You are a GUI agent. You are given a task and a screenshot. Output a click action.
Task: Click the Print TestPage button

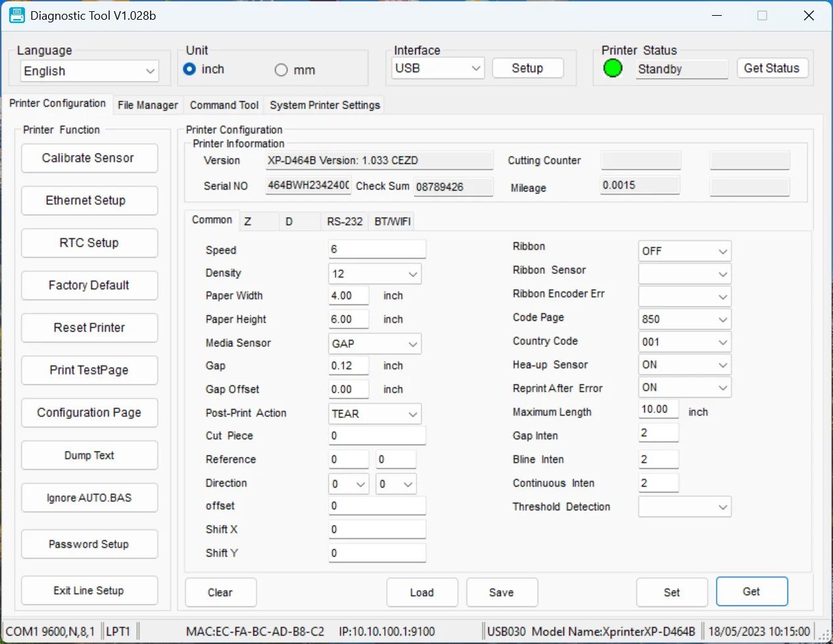click(x=89, y=370)
